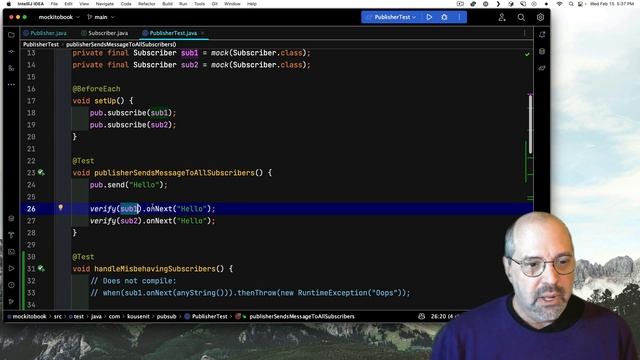Screen dimensions: 640x360
Task: Open the Build hammer tool window icon
Action: pyautogui.click(x=11, y=235)
